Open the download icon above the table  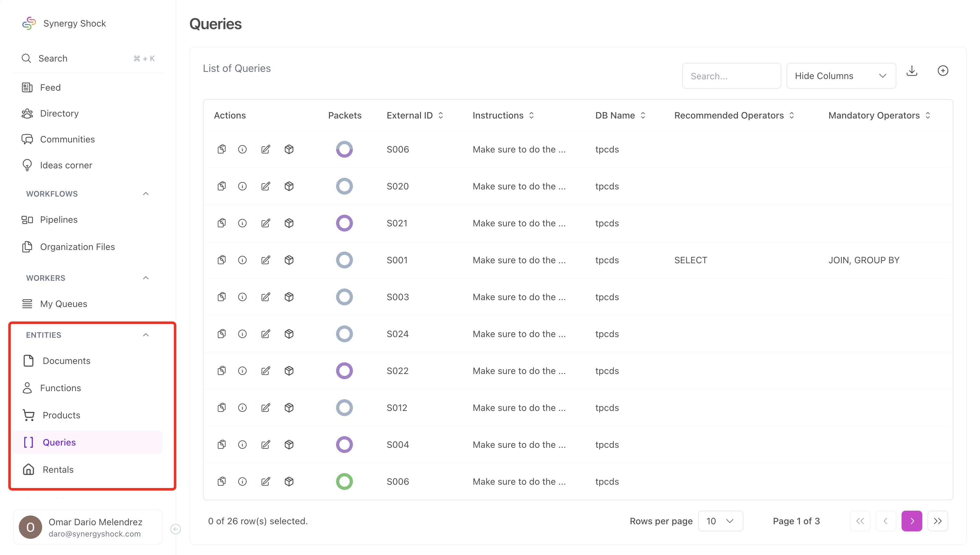pyautogui.click(x=912, y=71)
